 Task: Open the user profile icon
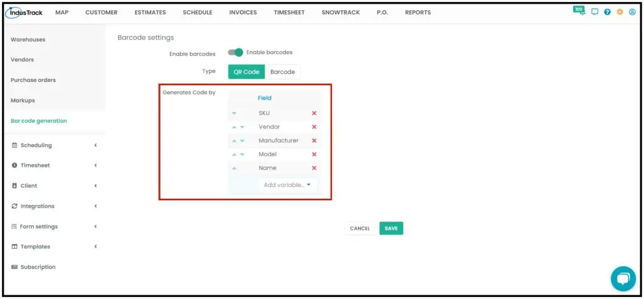633,12
